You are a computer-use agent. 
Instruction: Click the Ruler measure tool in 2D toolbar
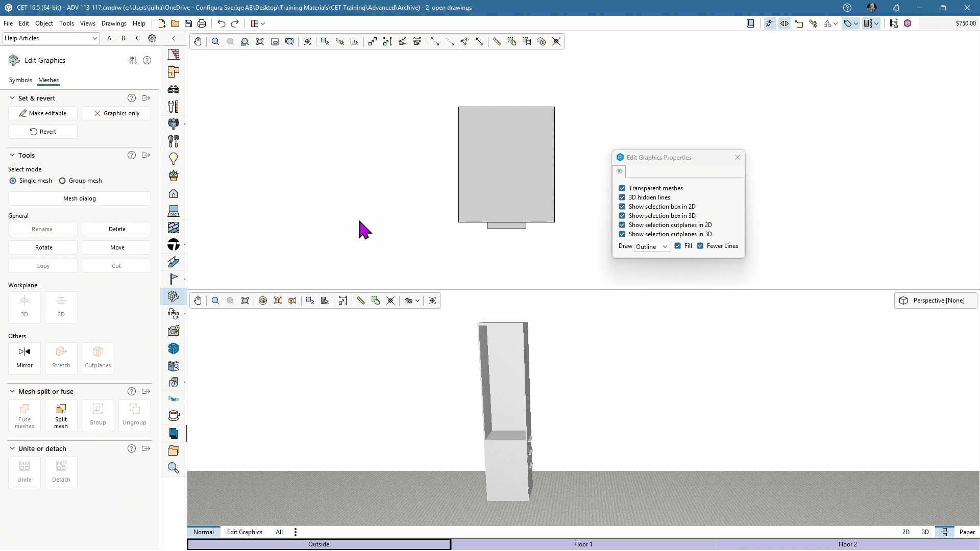point(497,42)
